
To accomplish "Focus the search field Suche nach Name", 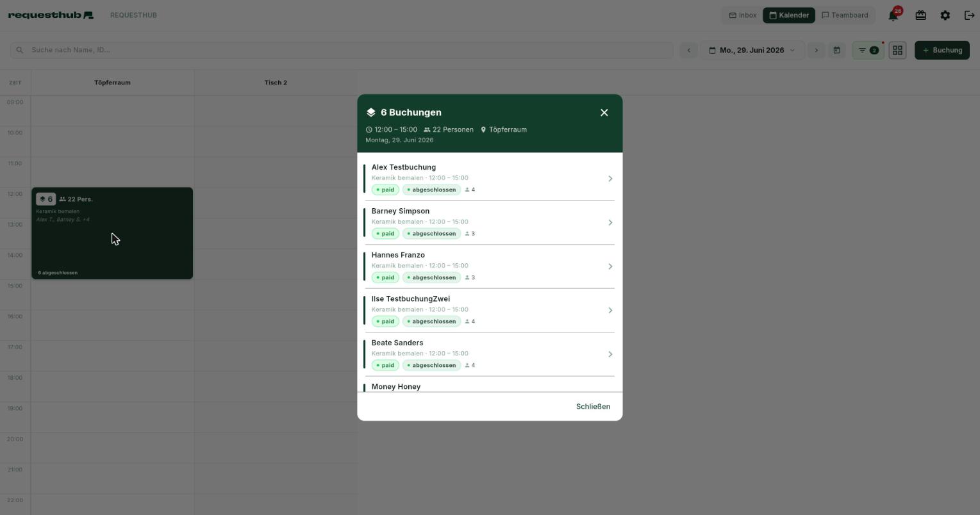I will [x=342, y=50].
